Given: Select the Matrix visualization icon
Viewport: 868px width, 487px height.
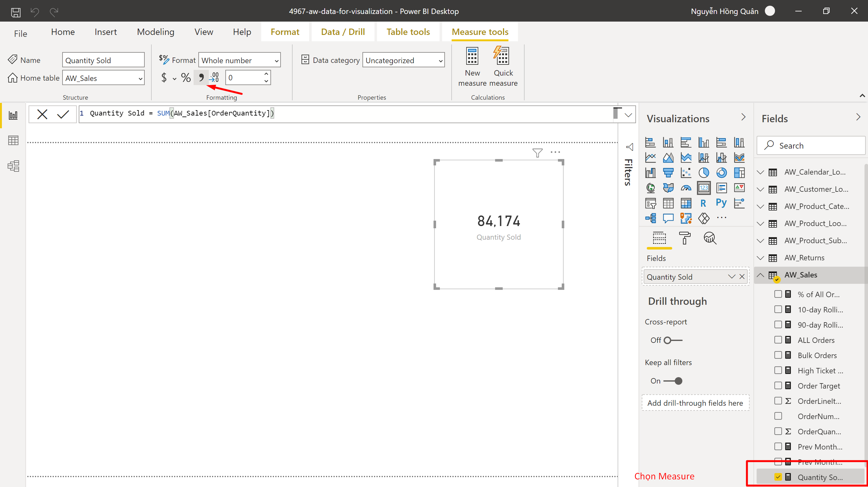Looking at the screenshot, I should coord(686,203).
